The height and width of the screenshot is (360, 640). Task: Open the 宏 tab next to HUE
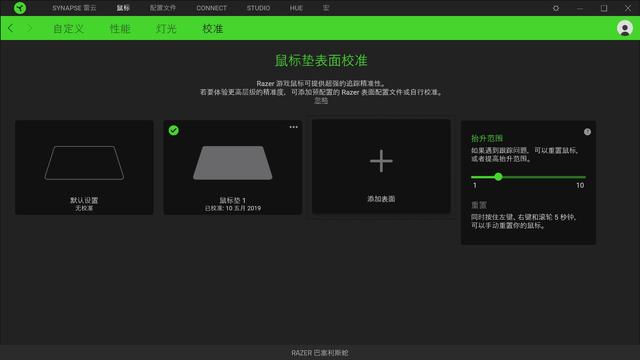[x=326, y=8]
